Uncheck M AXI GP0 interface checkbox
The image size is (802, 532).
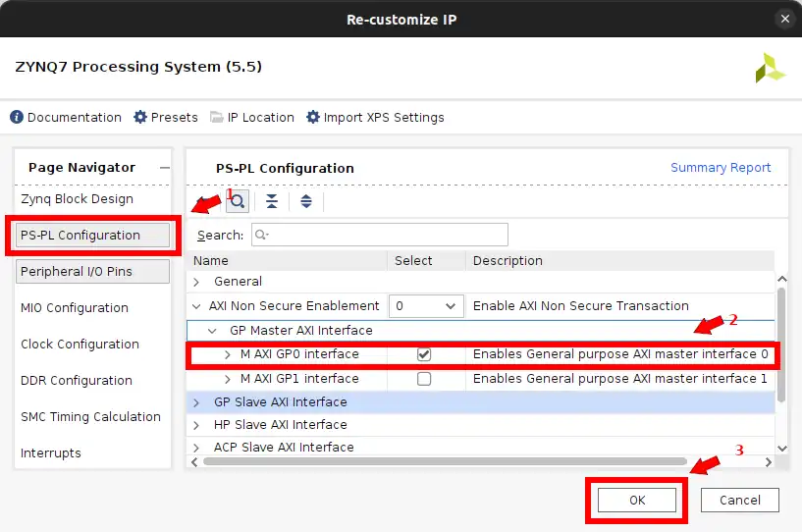[424, 354]
